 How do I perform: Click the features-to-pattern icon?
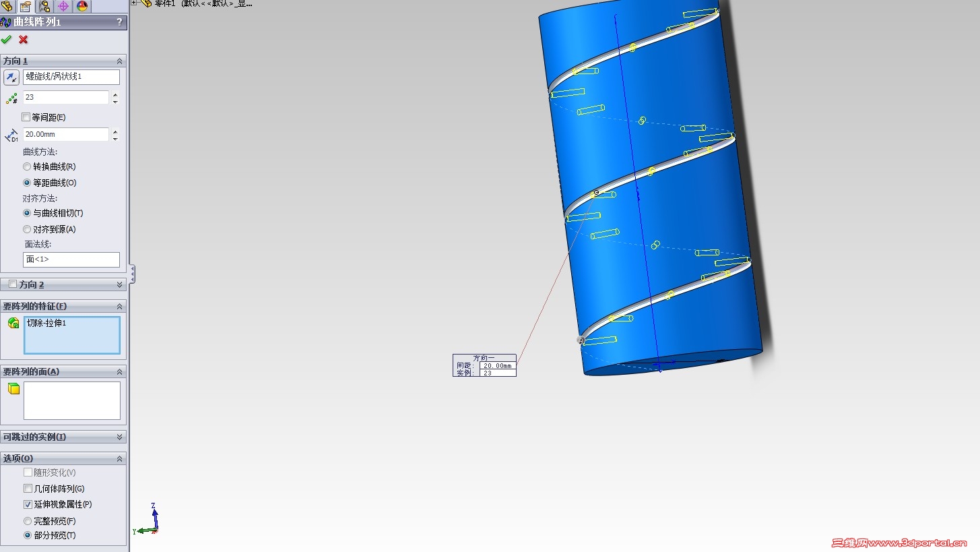[13, 324]
